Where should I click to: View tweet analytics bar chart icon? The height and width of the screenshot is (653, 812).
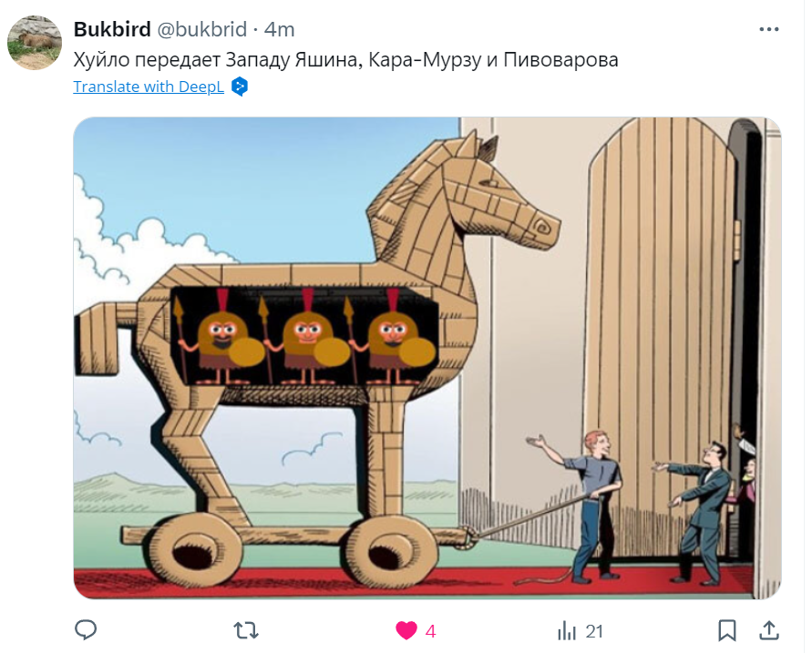[x=567, y=631]
